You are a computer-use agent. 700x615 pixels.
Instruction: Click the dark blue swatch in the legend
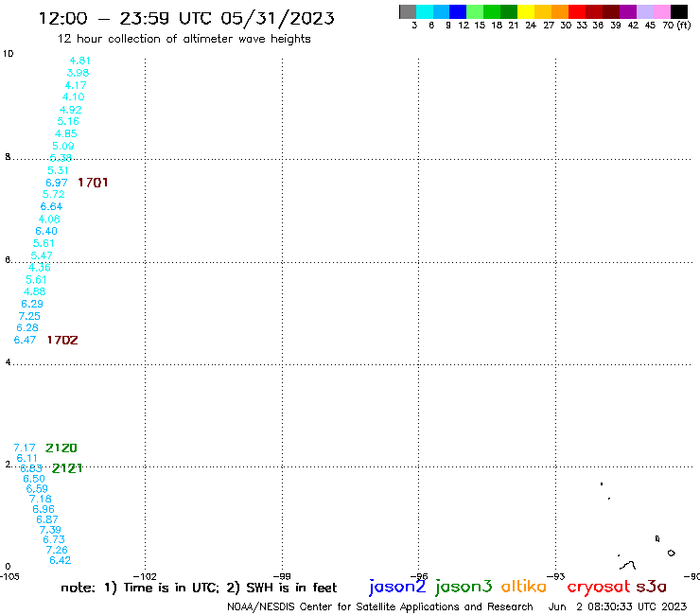(459, 12)
